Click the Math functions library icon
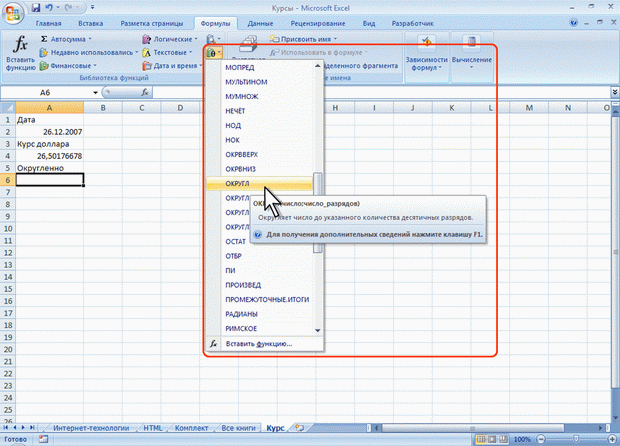Screen dimensions: 620x446 click(x=212, y=52)
